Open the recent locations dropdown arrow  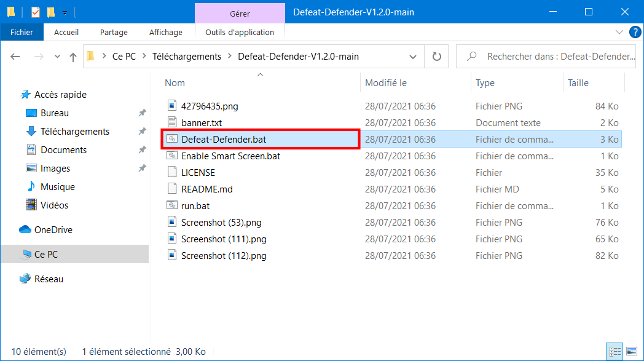pyautogui.click(x=57, y=57)
